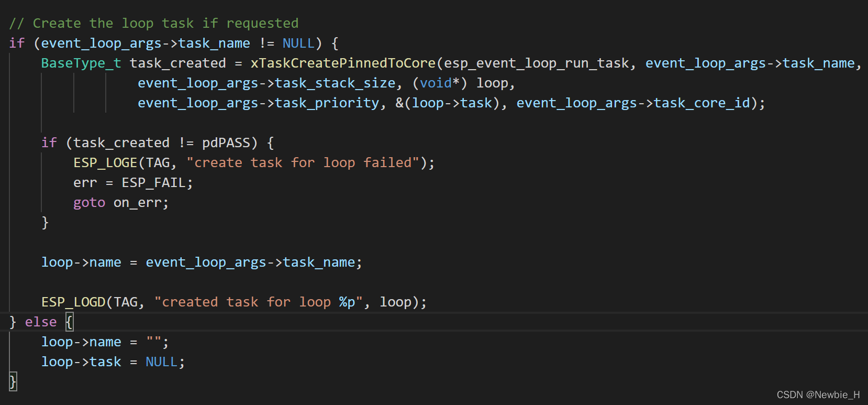
Task: Click the final highlighted closing brace
Action: pyautogui.click(x=13, y=381)
